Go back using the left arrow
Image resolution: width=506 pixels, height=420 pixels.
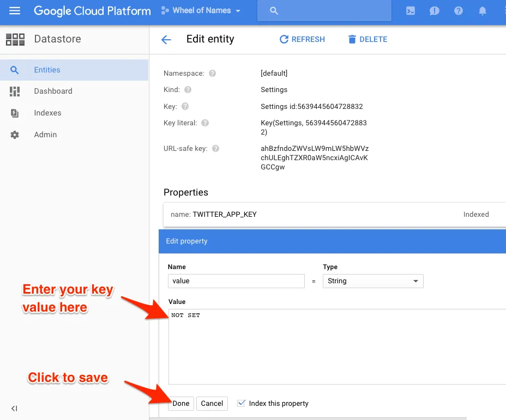[166, 40]
